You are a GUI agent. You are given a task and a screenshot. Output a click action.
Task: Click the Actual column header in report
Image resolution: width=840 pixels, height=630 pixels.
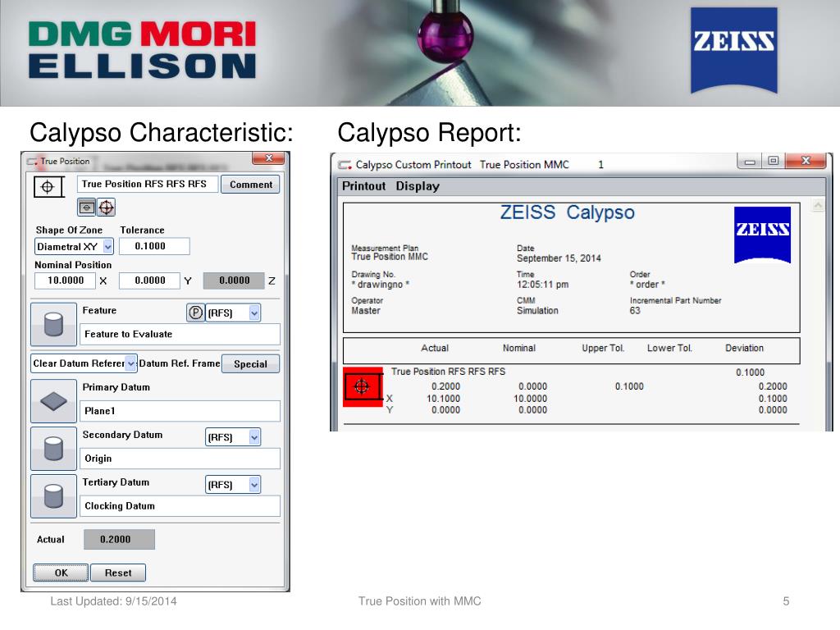click(435, 348)
